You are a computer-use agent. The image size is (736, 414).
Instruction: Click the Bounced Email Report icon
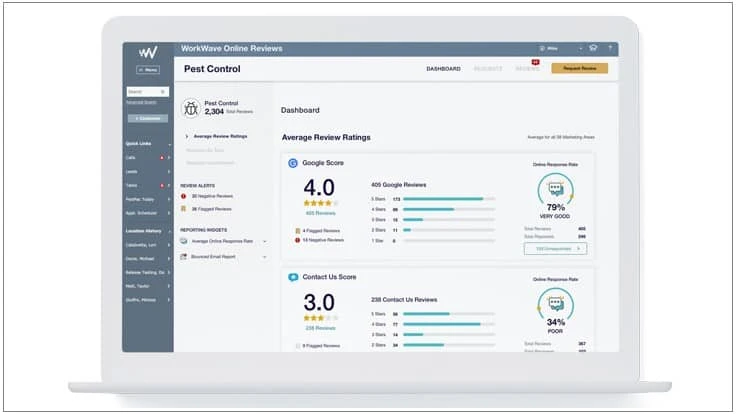coord(184,257)
